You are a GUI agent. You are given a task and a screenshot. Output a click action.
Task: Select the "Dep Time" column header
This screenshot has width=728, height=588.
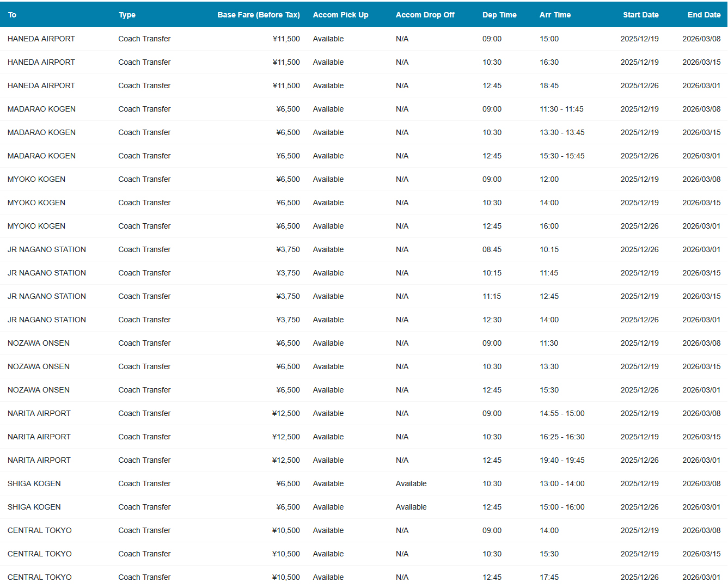pos(499,15)
